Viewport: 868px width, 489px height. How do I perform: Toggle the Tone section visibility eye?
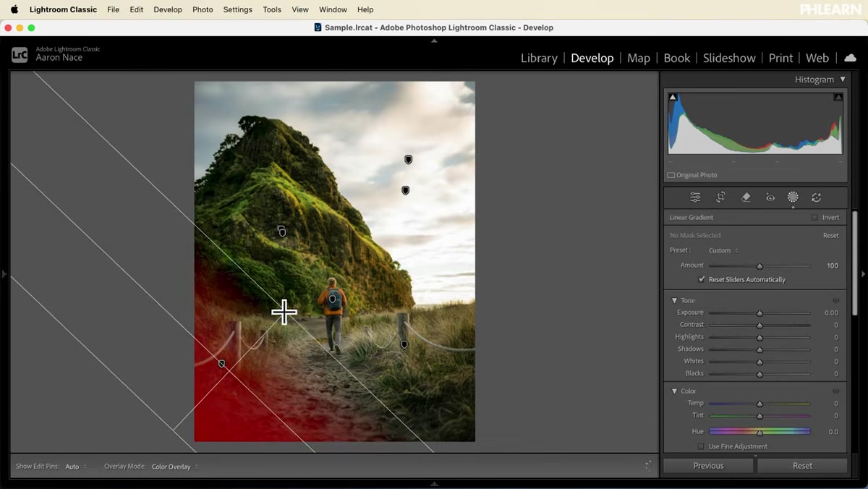coord(836,300)
